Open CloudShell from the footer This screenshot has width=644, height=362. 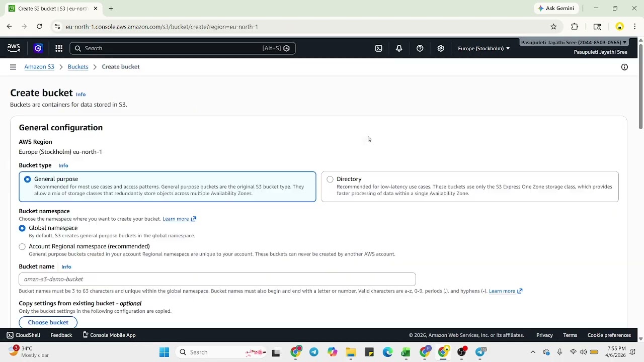click(24, 335)
